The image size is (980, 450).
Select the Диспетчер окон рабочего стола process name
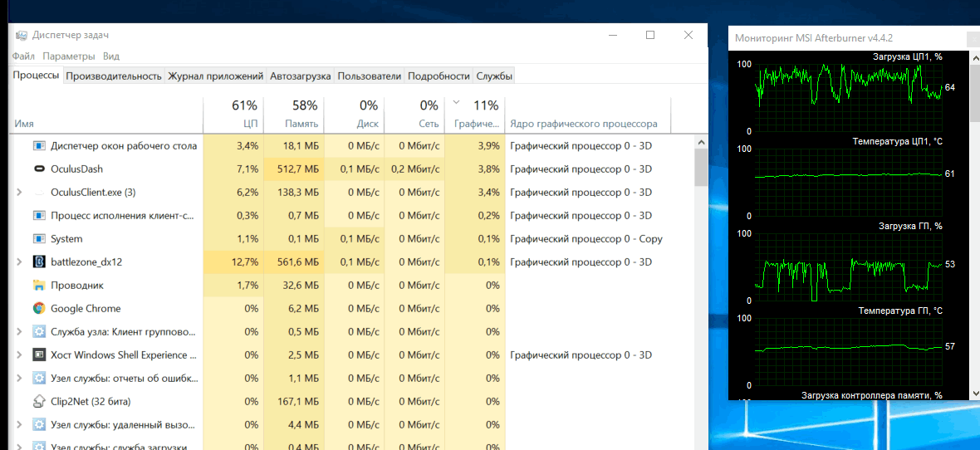pos(124,145)
